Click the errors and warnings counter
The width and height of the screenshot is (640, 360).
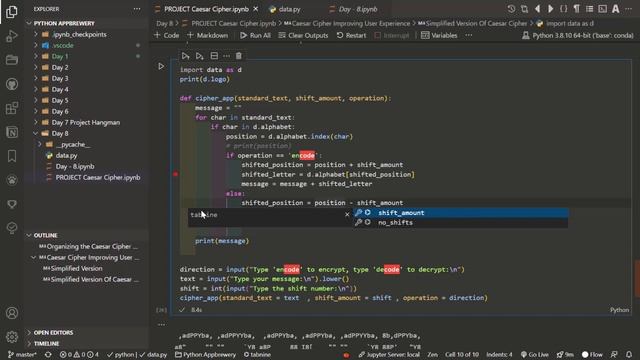[80, 354]
